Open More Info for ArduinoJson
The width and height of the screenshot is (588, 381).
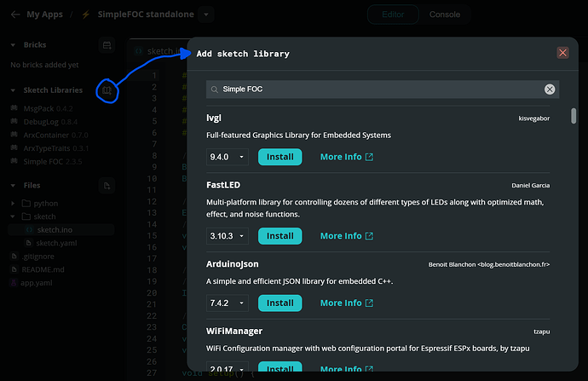346,303
